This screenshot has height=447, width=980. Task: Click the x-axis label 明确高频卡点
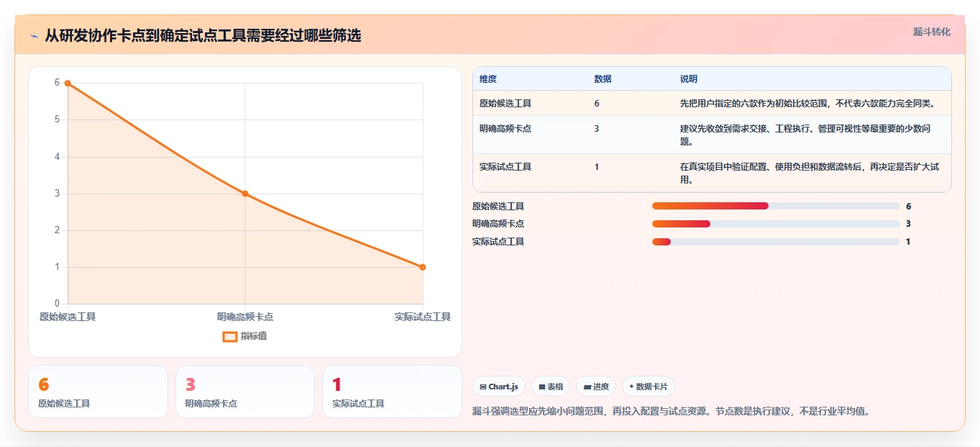pyautogui.click(x=245, y=317)
